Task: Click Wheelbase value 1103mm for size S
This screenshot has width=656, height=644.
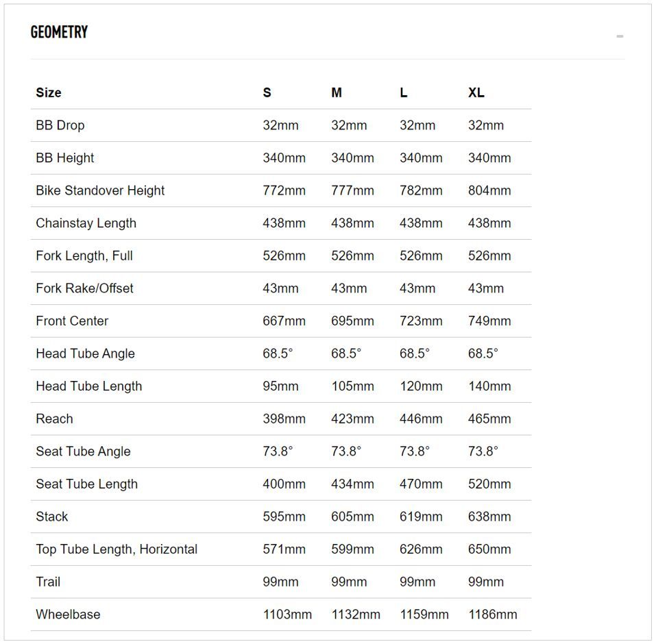Action: coord(287,615)
